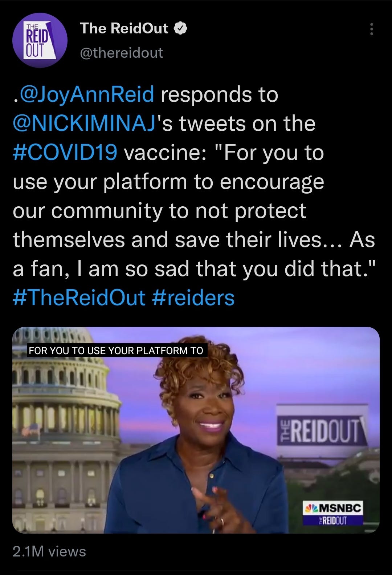Tap the #reiders hashtag

193,298
